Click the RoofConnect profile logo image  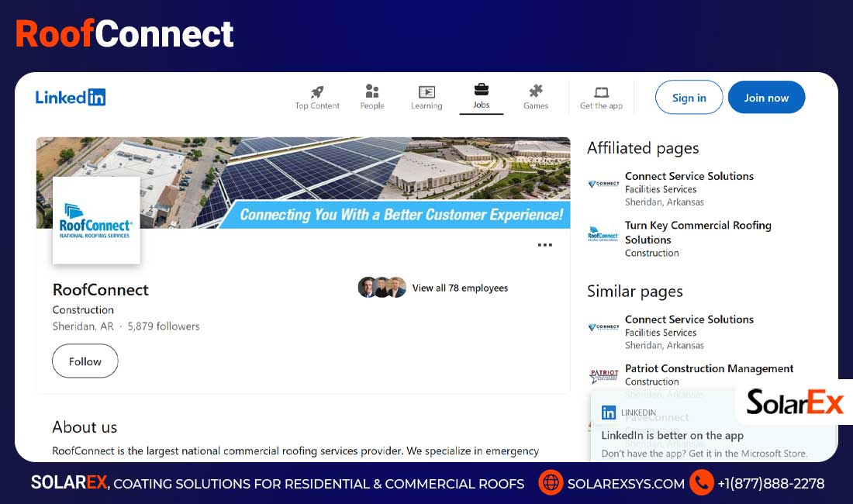coord(96,221)
